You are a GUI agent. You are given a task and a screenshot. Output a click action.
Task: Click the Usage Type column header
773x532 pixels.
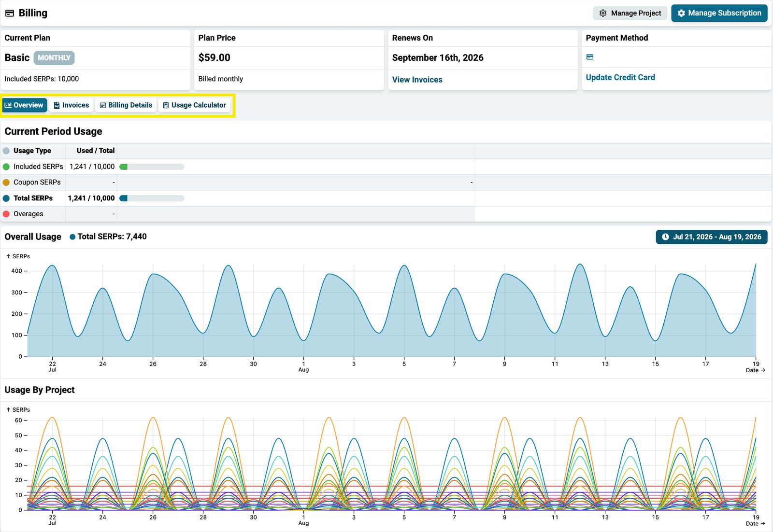pos(32,151)
